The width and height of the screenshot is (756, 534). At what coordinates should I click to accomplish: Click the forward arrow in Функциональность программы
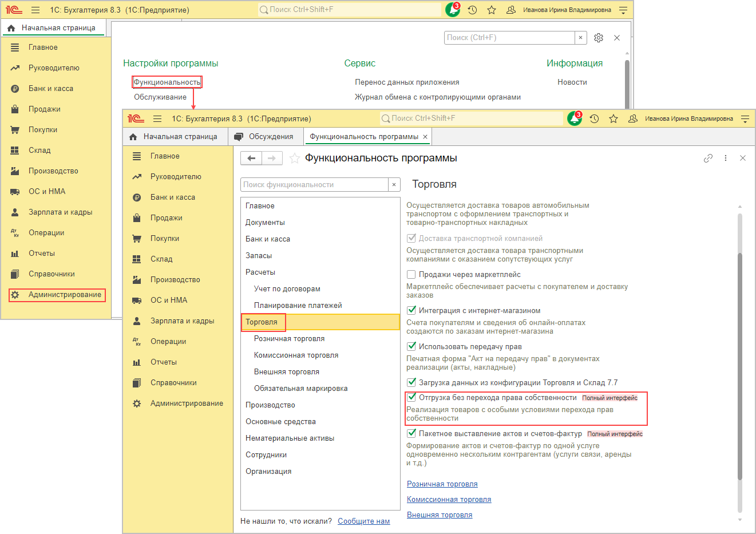click(x=272, y=158)
